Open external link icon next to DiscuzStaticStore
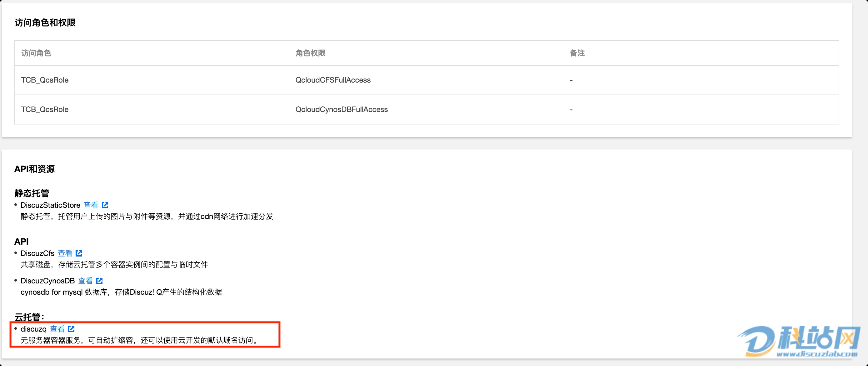Screen dimensions: 868x366 105,205
